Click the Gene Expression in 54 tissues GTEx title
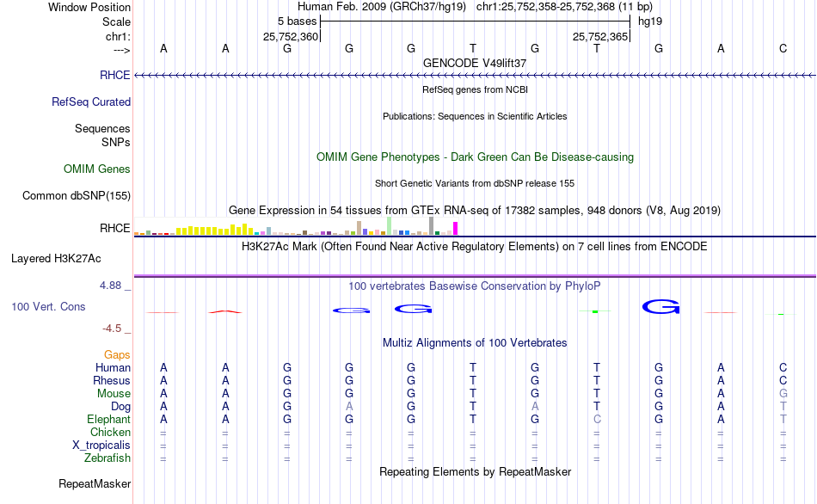 coord(475,211)
